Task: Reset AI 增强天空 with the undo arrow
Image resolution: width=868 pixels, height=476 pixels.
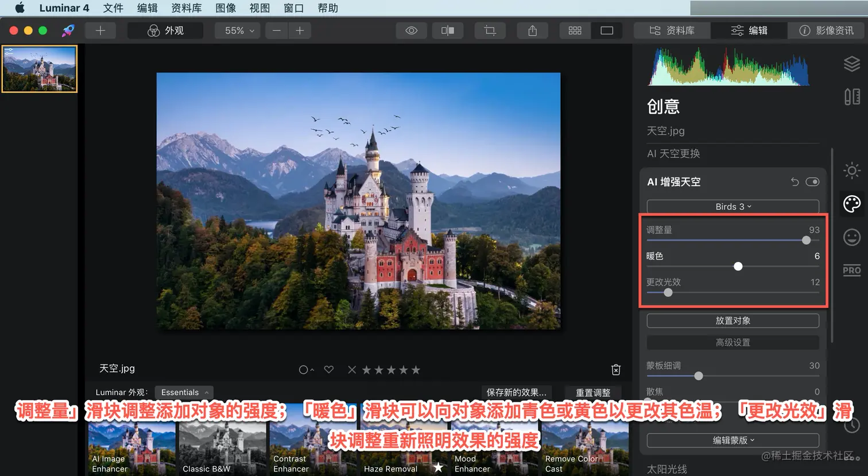Action: coord(795,182)
